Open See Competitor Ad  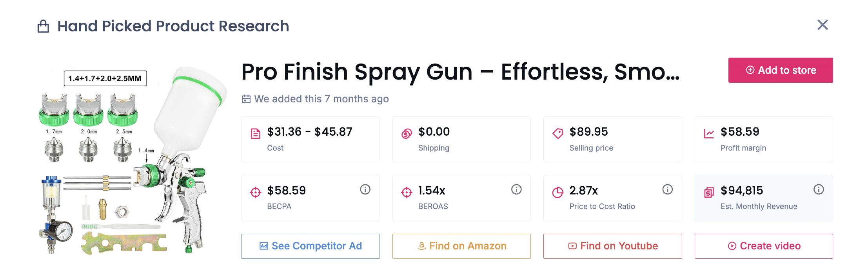(310, 246)
